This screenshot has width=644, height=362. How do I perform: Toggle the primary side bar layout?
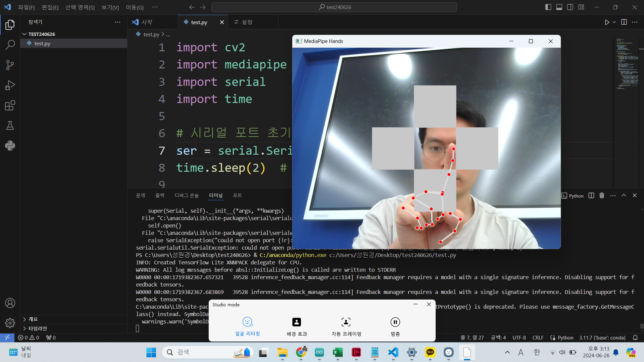tap(548, 7)
